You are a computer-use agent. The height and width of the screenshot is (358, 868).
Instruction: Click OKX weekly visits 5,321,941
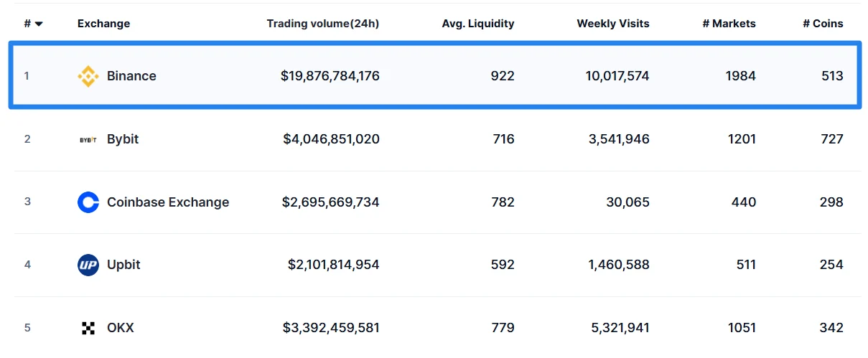point(619,328)
